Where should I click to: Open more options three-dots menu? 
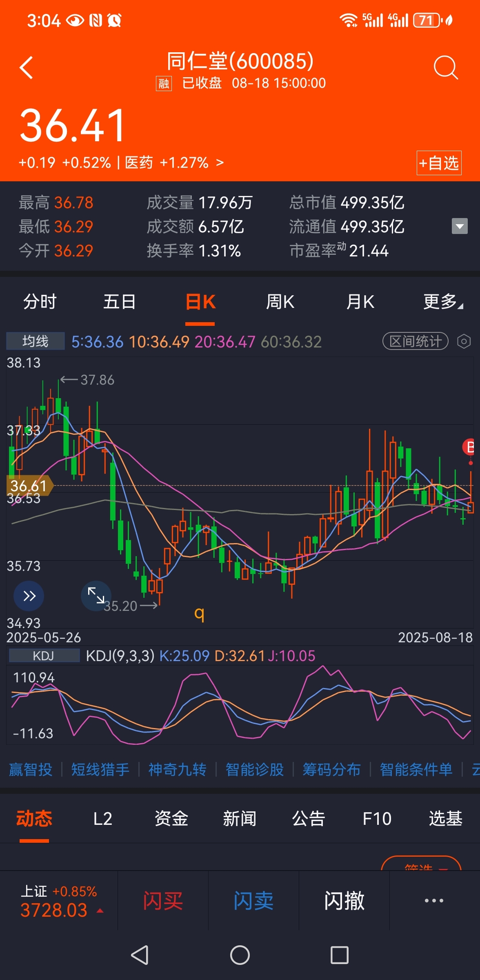434,900
